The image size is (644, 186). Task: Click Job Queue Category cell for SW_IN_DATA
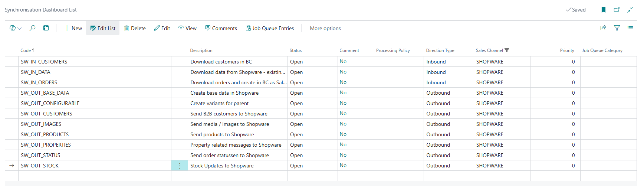608,72
